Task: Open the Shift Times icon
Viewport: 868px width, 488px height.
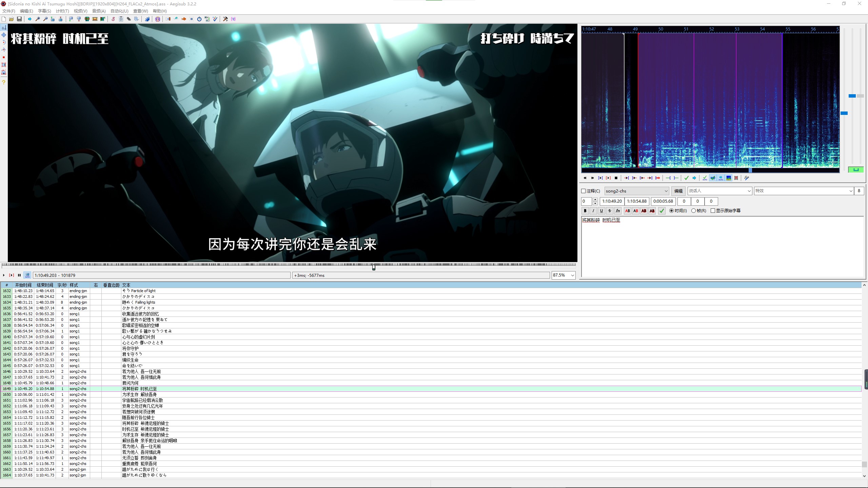Action: (x=168, y=19)
